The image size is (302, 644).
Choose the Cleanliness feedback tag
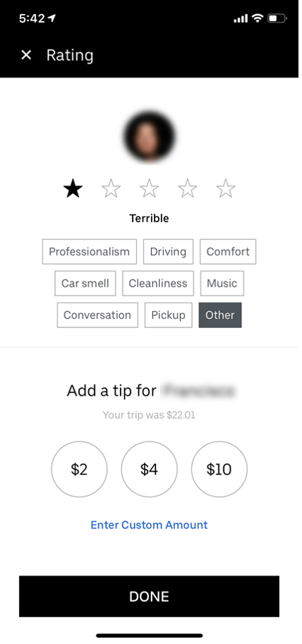(158, 283)
